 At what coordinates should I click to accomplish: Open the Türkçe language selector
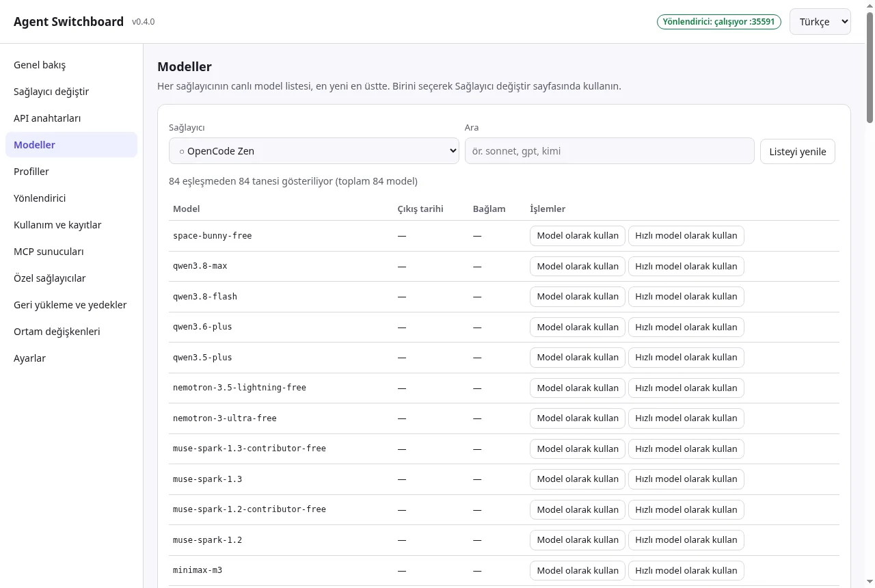coord(820,21)
